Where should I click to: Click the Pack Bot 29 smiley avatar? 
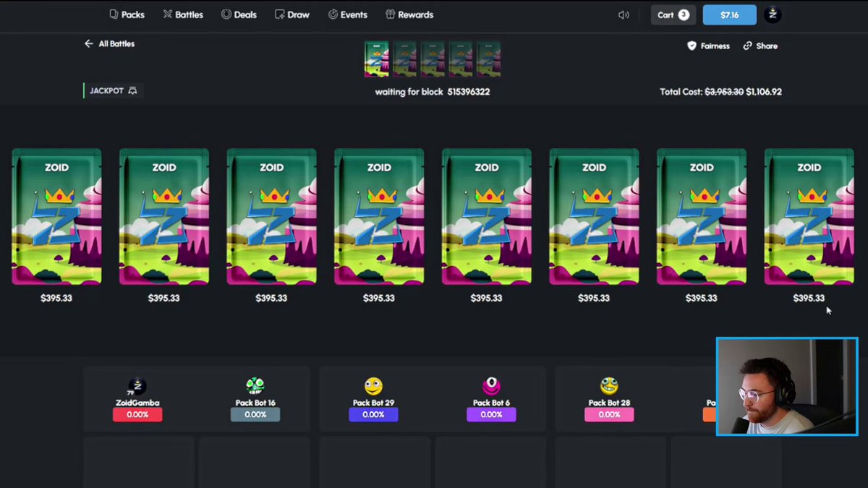click(x=373, y=387)
